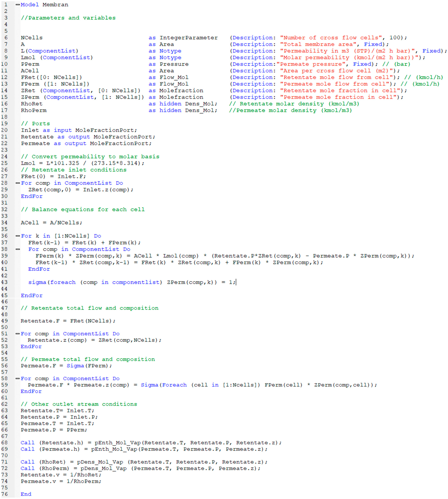The image size is (448, 499).
Task: Click the sigma keyword on line 43
Action: coord(37,282)
